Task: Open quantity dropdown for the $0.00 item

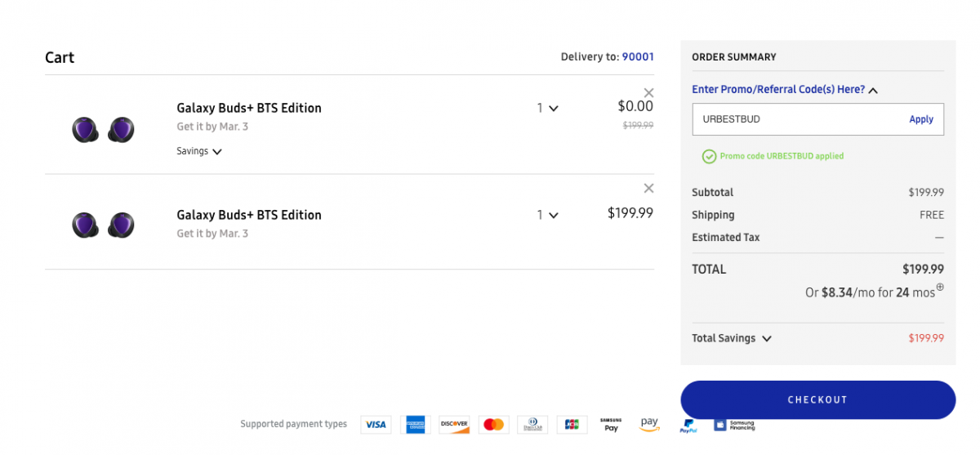Action: tap(548, 108)
